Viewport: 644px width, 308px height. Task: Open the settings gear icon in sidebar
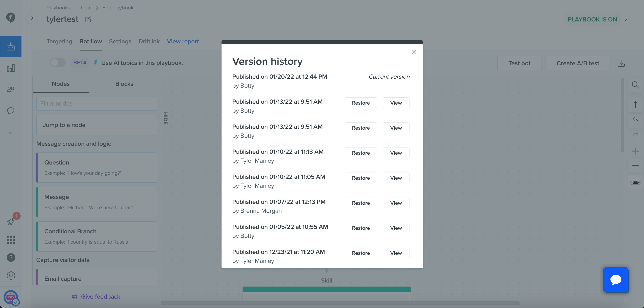pyautogui.click(x=11, y=275)
